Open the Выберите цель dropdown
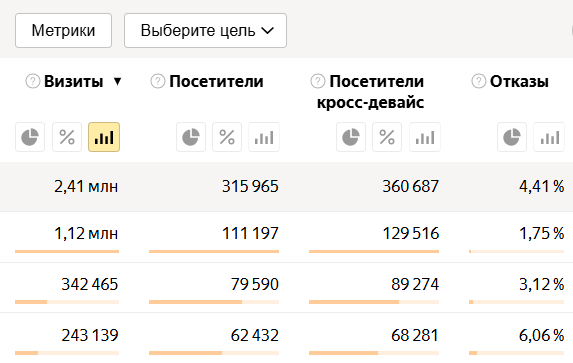Image resolution: width=573 pixels, height=363 pixels. (205, 30)
